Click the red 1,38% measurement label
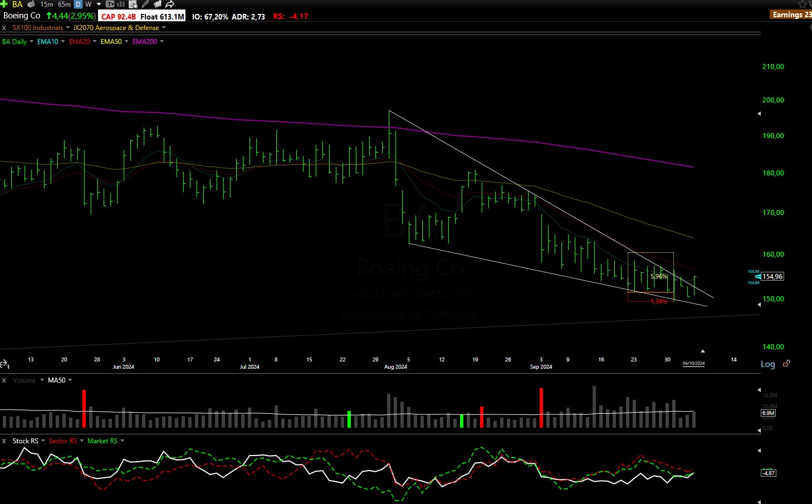 (x=659, y=301)
